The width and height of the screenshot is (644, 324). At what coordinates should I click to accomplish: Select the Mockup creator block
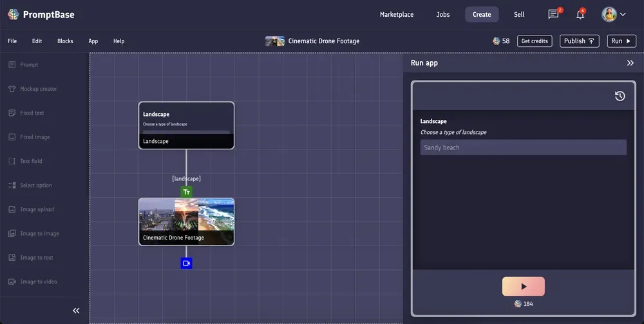click(x=38, y=89)
